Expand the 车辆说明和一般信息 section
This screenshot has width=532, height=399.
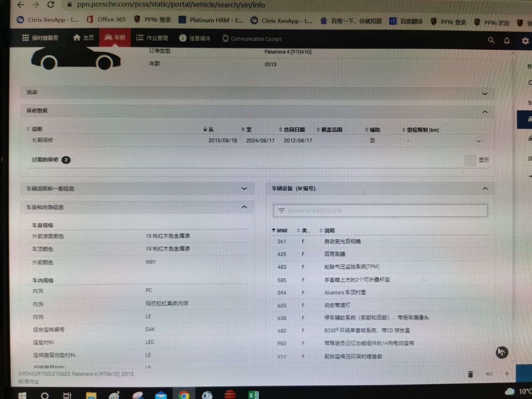pyautogui.click(x=136, y=189)
